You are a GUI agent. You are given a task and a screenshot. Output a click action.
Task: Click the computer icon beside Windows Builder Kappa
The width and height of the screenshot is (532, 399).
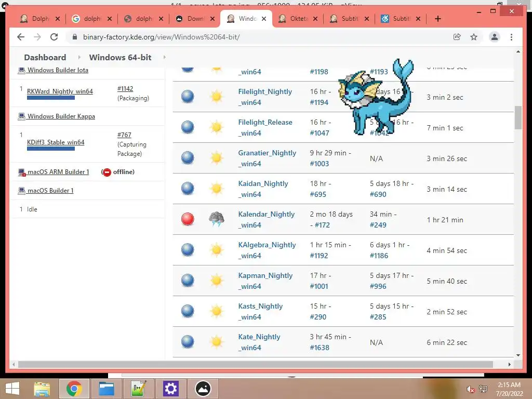pos(22,117)
